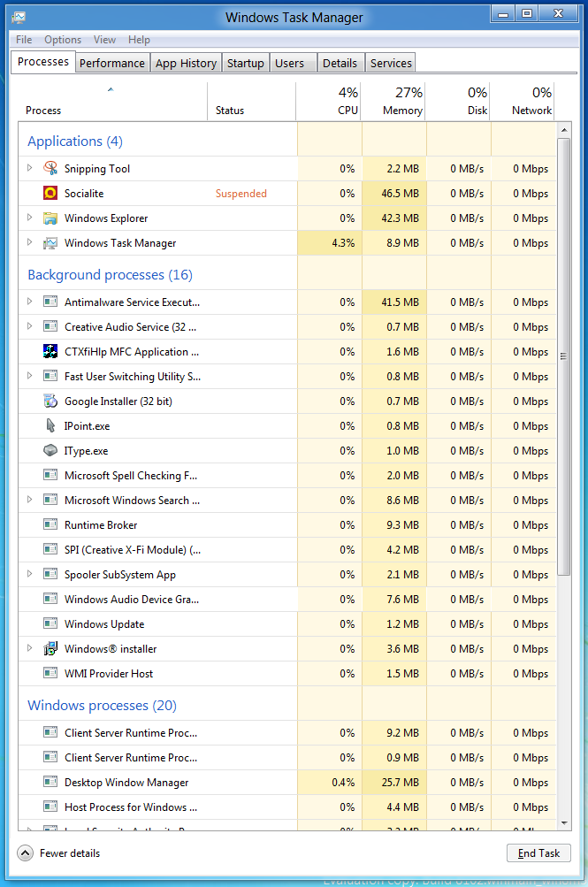This screenshot has height=887, width=588.
Task: Switch to the App History tab
Action: point(186,63)
